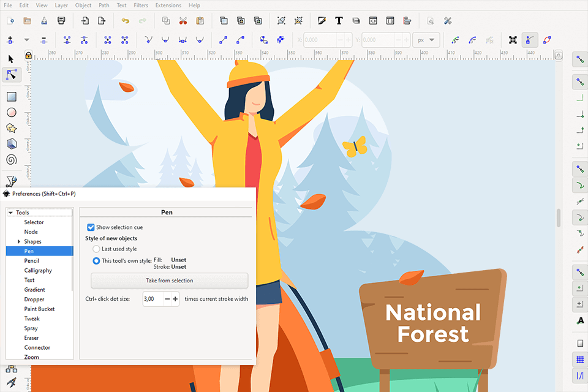Image resolution: width=588 pixels, height=392 pixels.
Task: Open the px units dropdown
Action: 426,40
